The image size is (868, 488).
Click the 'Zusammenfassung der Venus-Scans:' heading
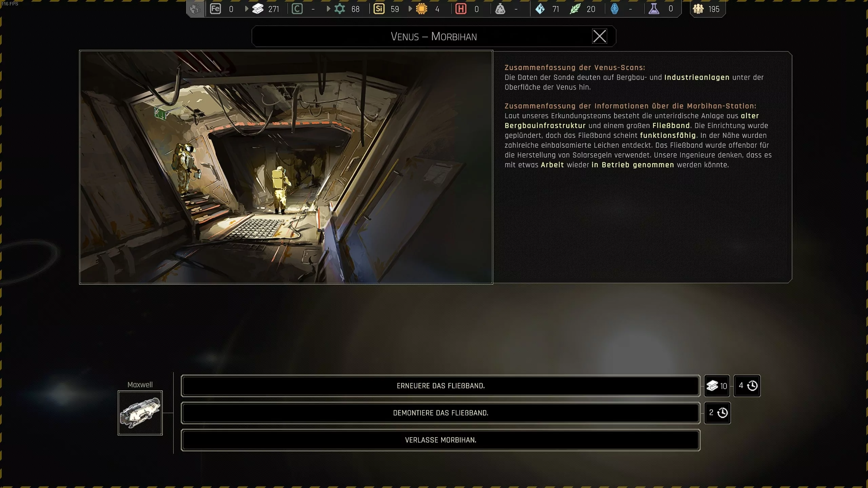click(575, 67)
